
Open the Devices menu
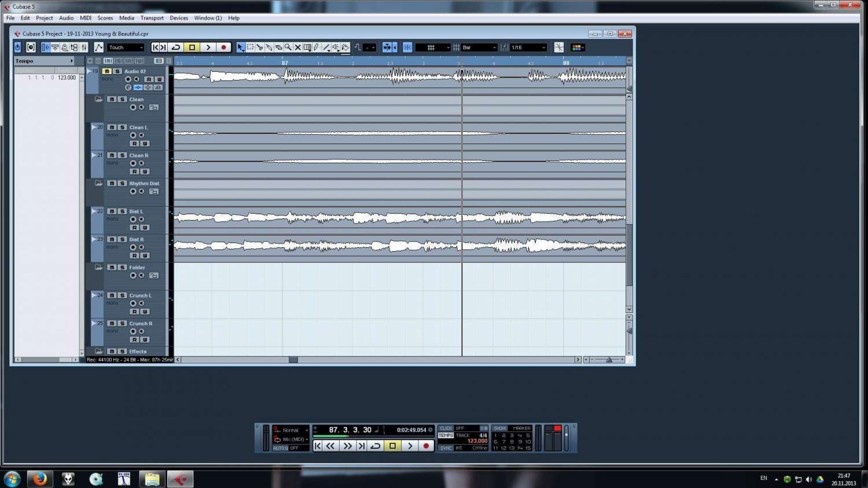pos(179,18)
